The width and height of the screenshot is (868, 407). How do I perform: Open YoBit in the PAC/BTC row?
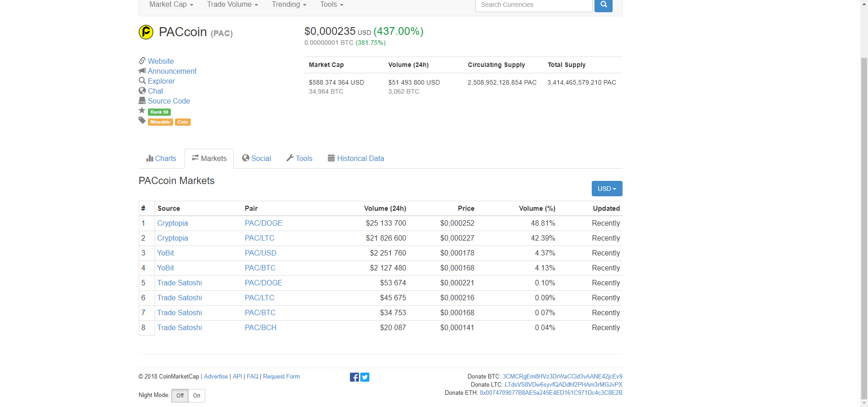[165, 268]
